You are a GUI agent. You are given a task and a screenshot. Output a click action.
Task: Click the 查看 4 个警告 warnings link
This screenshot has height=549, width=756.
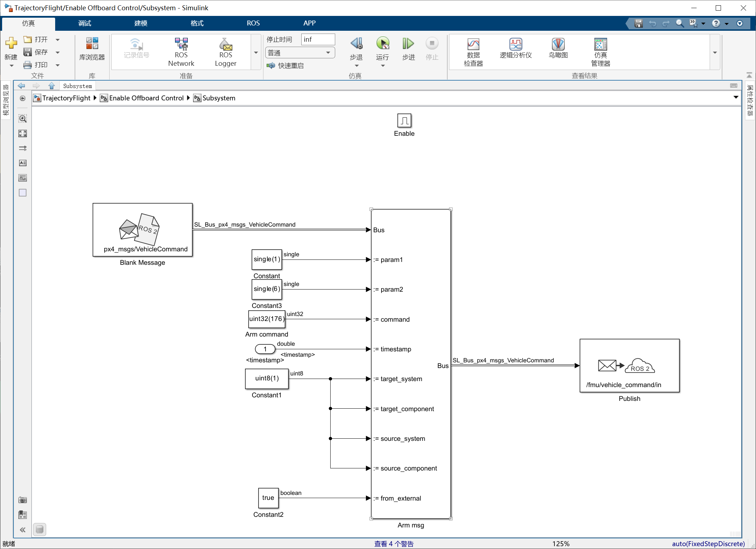tap(394, 544)
